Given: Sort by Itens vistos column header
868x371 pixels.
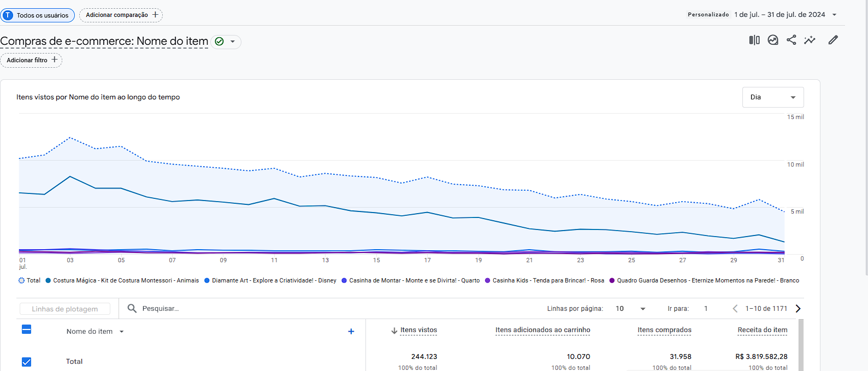Looking at the screenshot, I should (418, 330).
